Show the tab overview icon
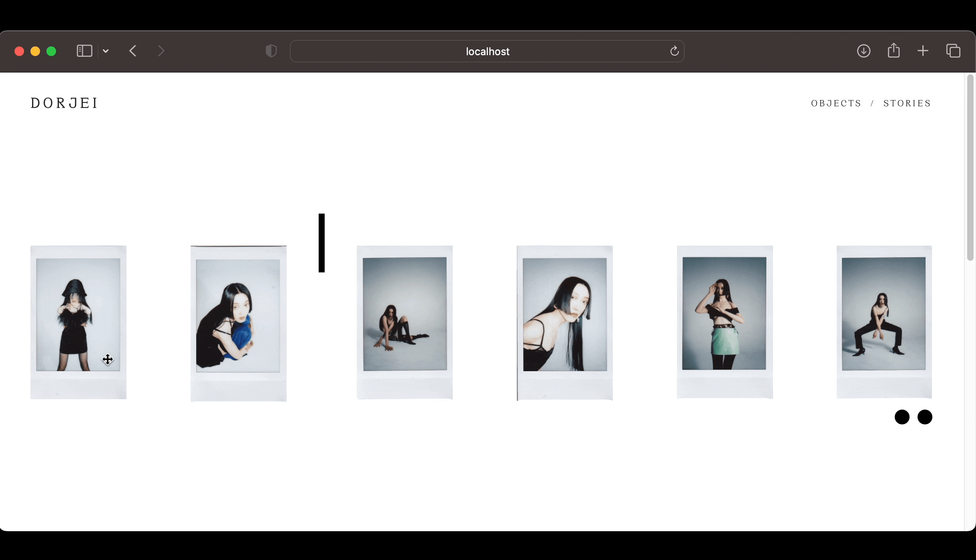 953,51
